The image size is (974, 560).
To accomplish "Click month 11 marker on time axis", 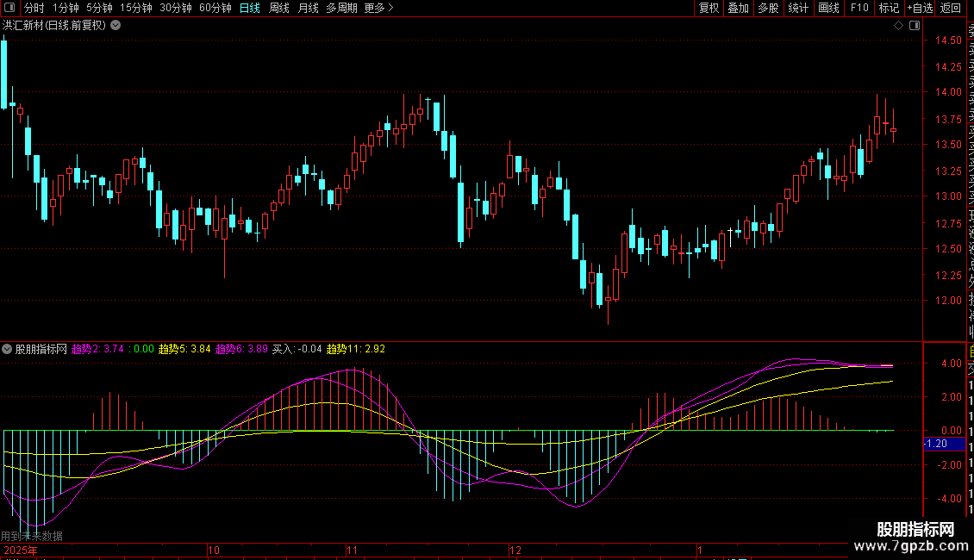I will coord(353,550).
